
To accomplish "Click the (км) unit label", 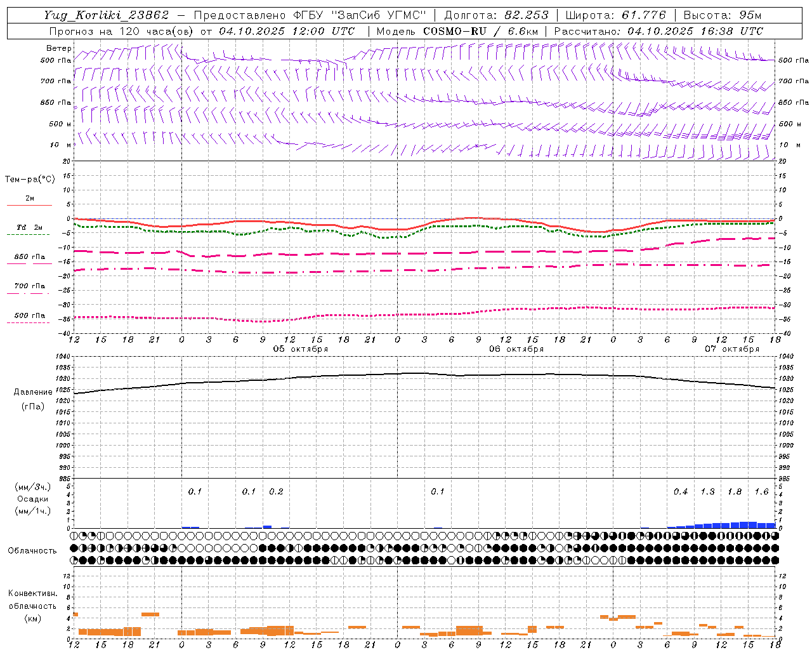I will pos(32,618).
